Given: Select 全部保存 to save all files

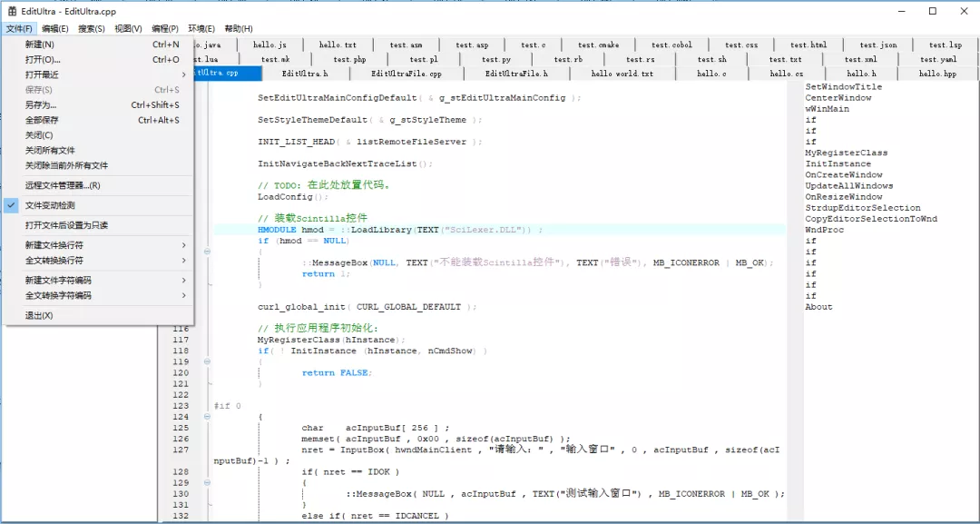Looking at the screenshot, I should 99,120.
